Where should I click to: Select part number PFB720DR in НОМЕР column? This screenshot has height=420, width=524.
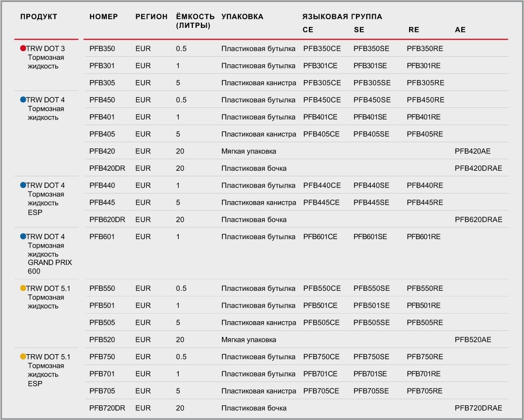pos(107,408)
